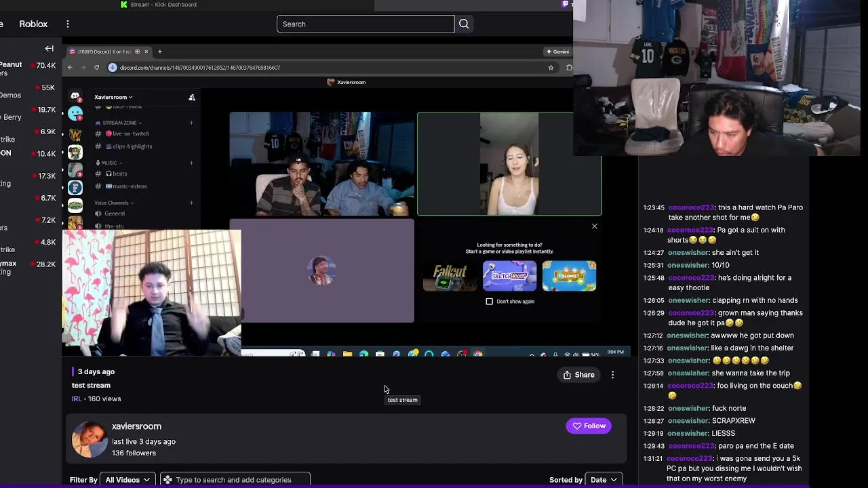Click the search magnifier button
Viewport: 868px width, 488px height.
(464, 24)
